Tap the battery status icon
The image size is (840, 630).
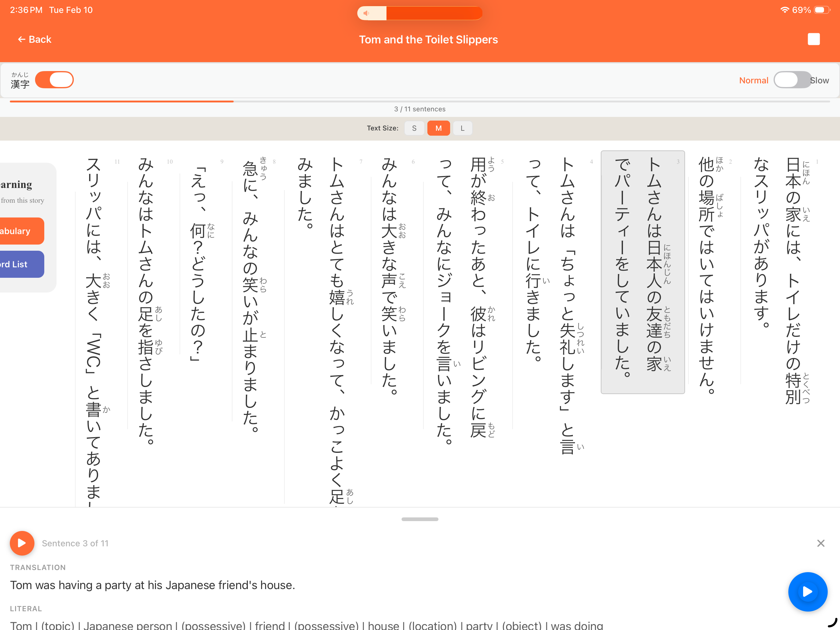[x=822, y=10]
